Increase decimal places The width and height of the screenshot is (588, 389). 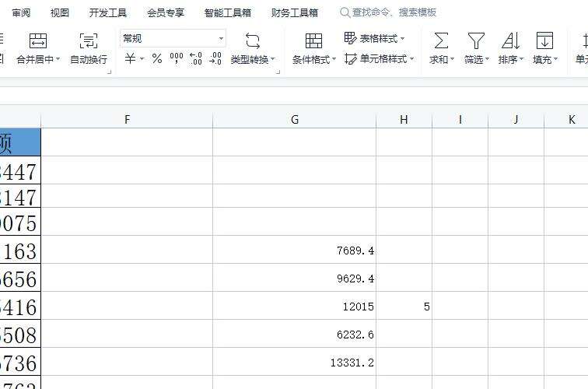[196, 58]
